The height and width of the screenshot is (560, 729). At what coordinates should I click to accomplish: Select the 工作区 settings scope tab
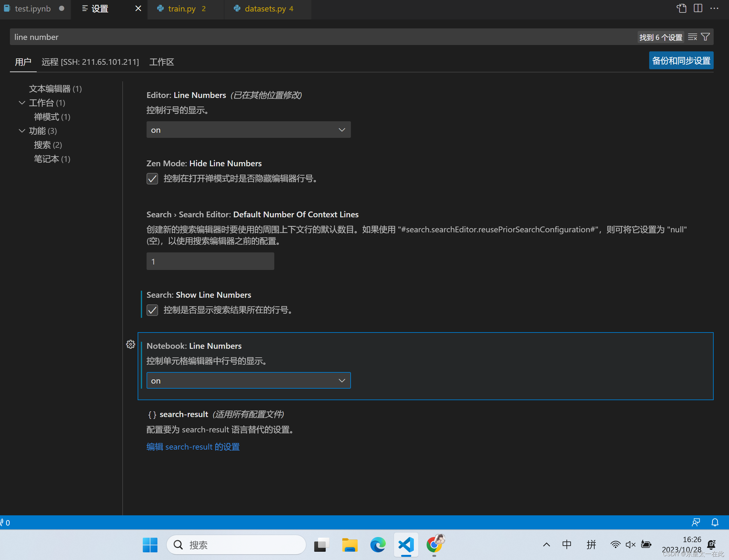pyautogui.click(x=161, y=62)
